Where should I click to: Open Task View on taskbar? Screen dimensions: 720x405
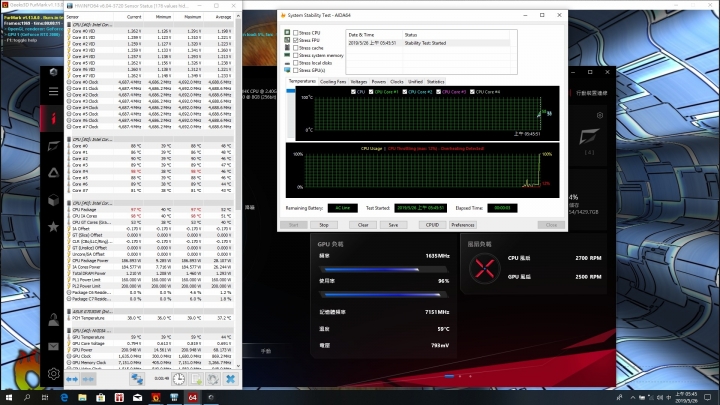click(45, 398)
